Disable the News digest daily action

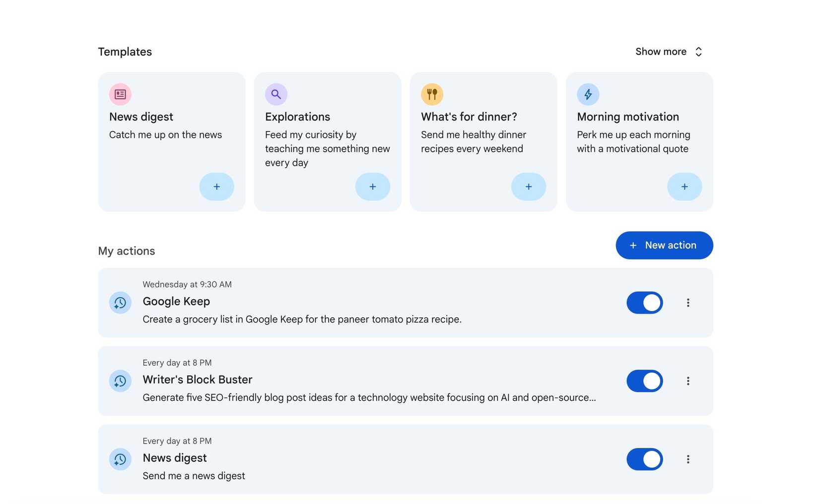coord(644,459)
